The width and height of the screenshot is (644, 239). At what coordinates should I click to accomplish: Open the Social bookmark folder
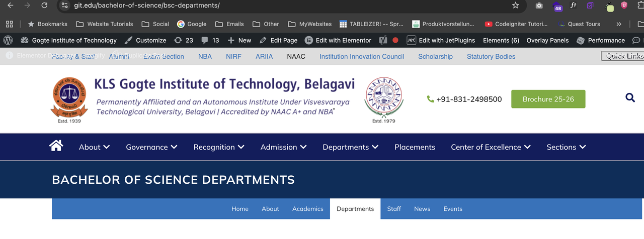[155, 24]
